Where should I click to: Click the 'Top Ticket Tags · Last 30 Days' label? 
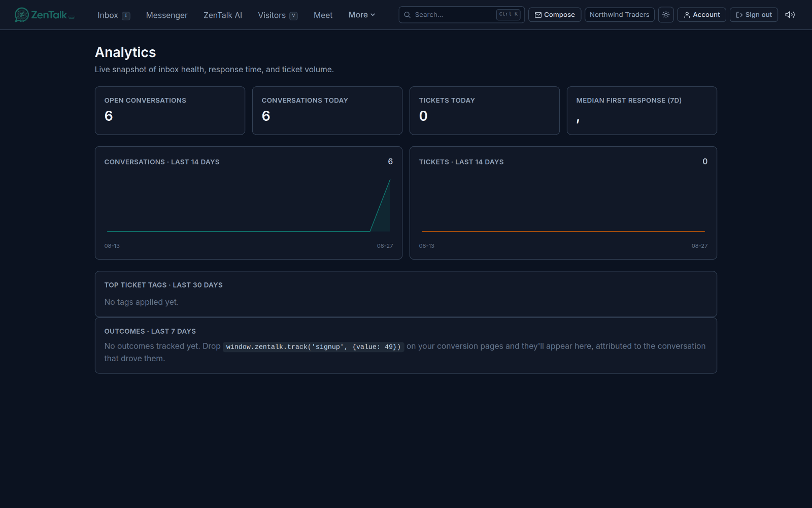[163, 285]
